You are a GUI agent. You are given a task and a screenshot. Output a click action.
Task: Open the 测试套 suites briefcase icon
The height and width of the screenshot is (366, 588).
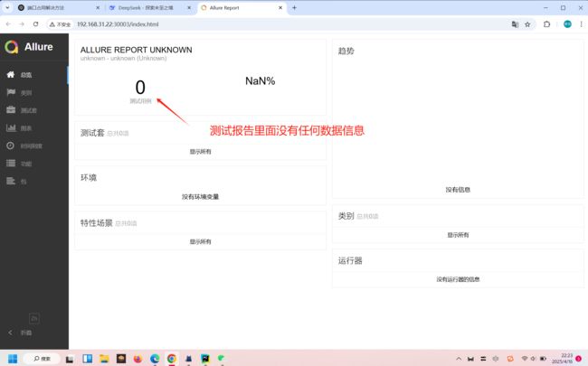click(x=11, y=109)
